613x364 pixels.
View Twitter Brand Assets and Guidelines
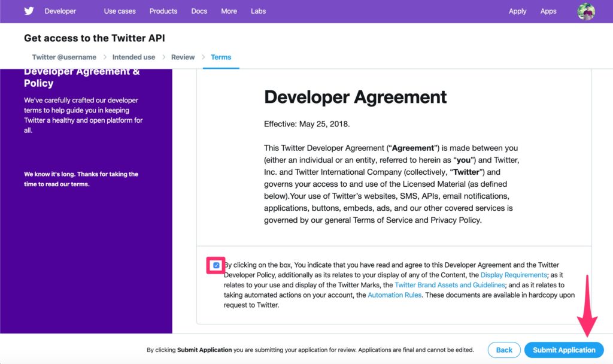(449, 284)
